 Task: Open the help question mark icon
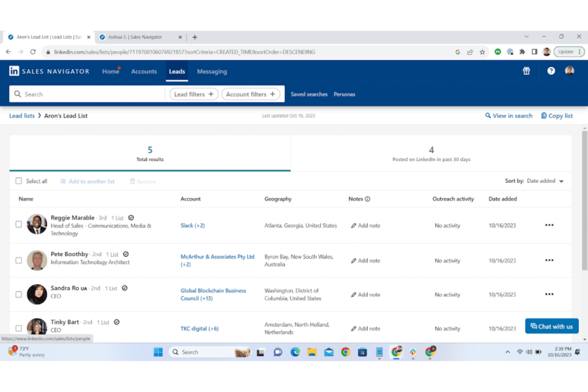coord(551,71)
